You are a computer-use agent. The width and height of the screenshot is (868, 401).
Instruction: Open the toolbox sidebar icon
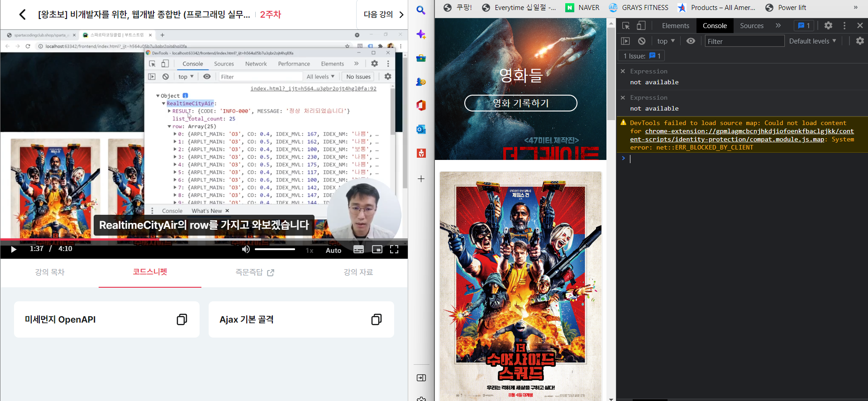pos(421,58)
